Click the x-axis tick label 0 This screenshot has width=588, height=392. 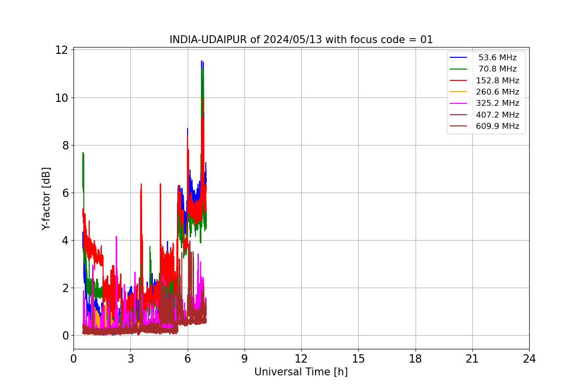[x=73, y=359]
